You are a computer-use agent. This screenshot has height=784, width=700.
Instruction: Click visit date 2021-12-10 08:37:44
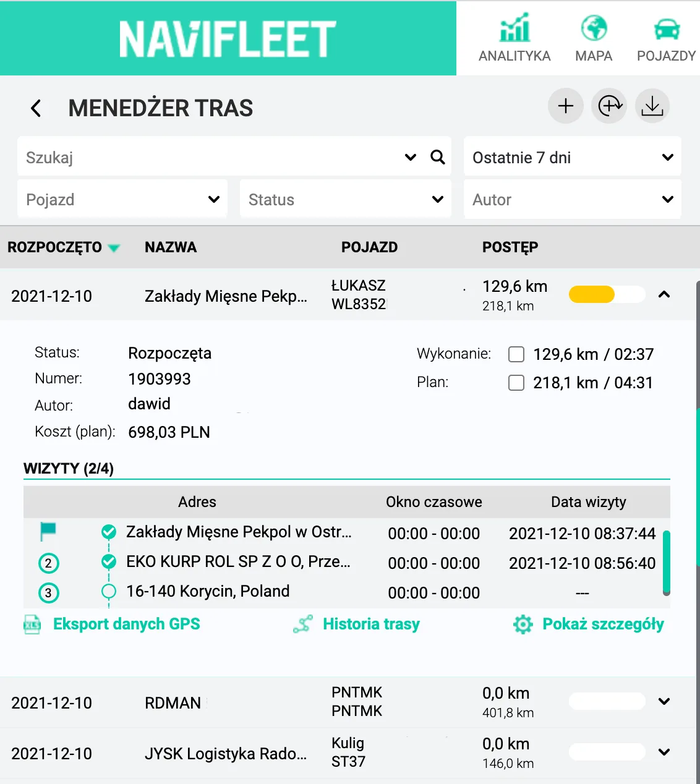tap(582, 534)
